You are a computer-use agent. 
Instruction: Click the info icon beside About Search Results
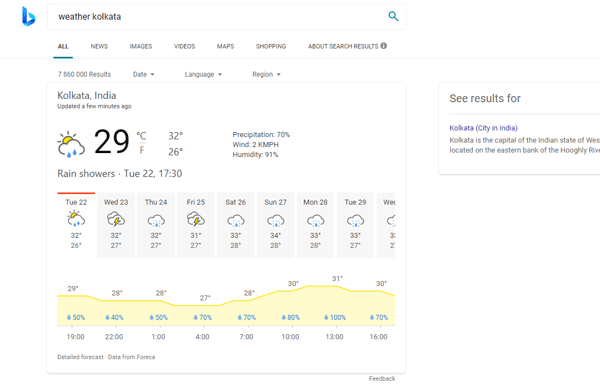click(383, 46)
